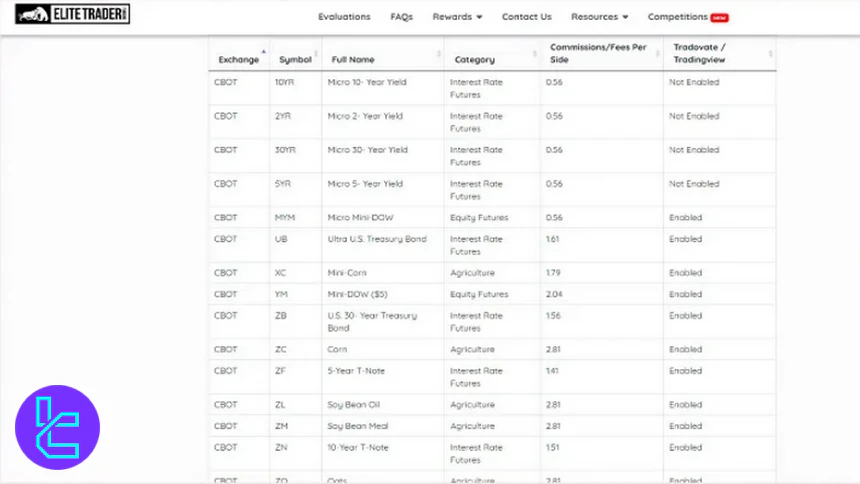Viewport: 860px width, 484px height.
Task: Click the round TradingFinder logo badge
Action: pos(57,427)
